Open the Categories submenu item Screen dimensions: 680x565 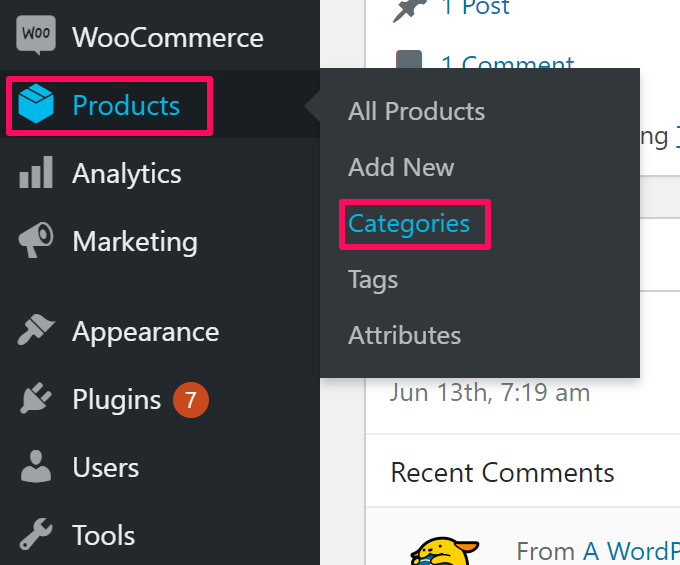409,223
